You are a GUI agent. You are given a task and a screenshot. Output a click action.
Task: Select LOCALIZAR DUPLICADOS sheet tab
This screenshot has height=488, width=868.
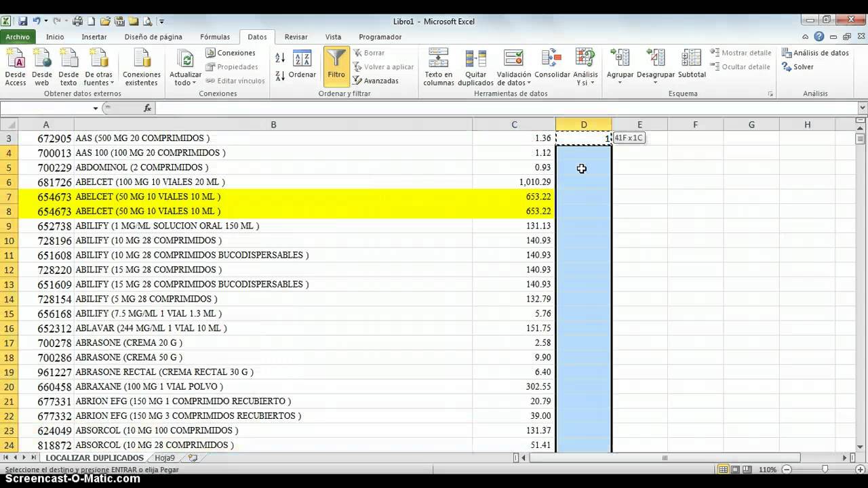tap(94, 458)
